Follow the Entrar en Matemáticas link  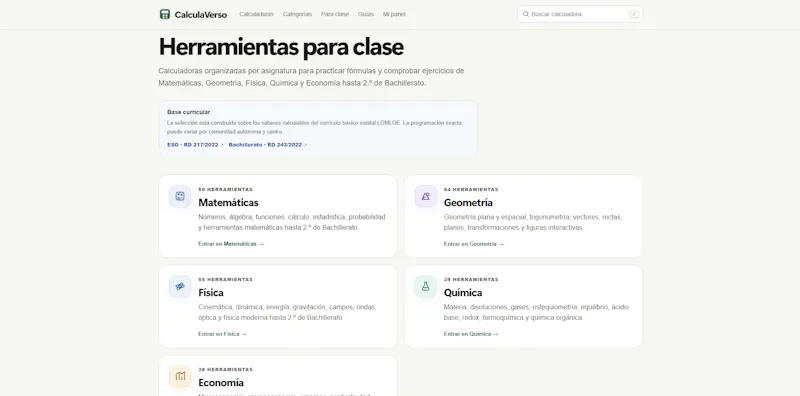pos(231,244)
